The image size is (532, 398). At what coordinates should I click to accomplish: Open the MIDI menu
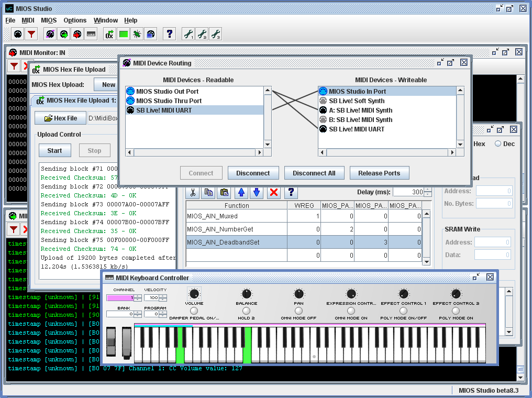point(28,20)
